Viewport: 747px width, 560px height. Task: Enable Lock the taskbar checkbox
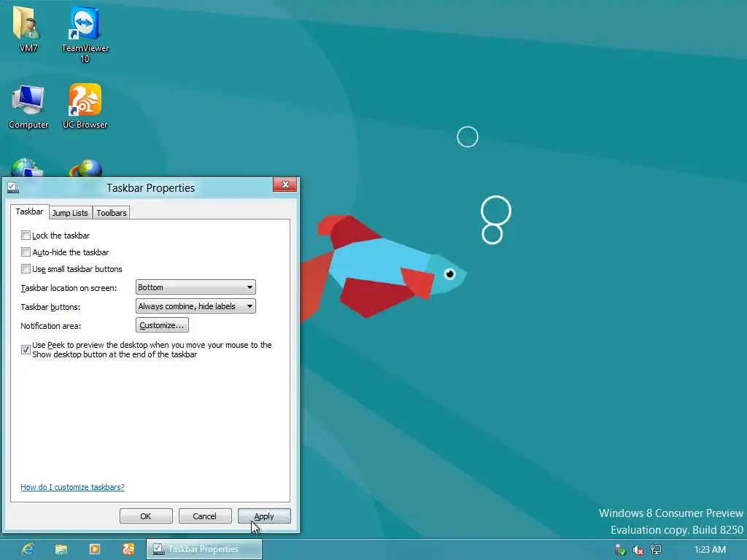tap(26, 236)
